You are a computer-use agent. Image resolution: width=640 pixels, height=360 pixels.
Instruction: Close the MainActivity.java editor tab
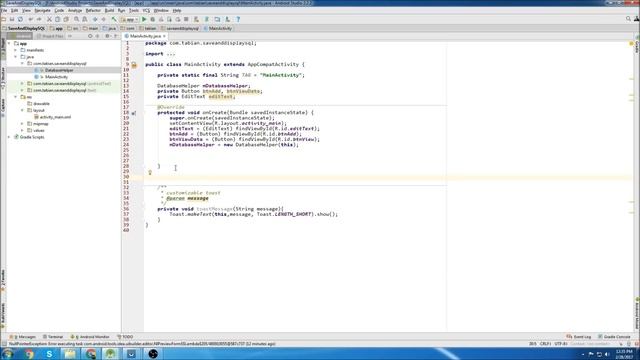pyautogui.click(x=164, y=36)
